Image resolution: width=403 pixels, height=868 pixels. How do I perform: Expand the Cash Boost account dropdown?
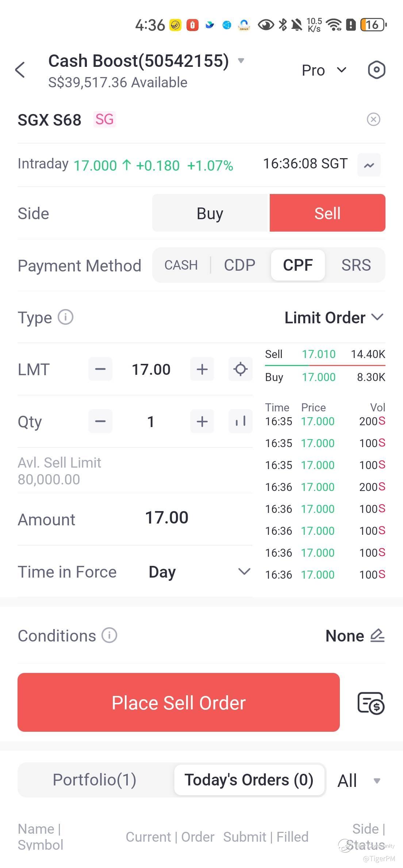click(241, 61)
